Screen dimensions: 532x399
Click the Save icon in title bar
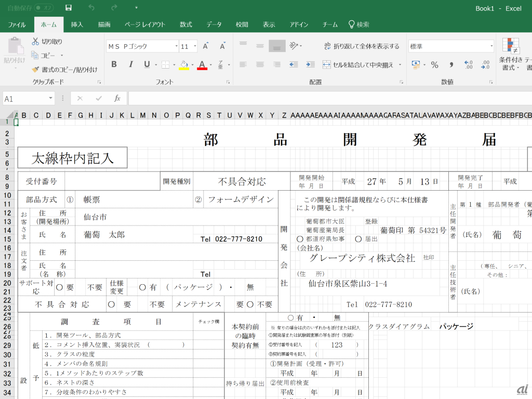coord(69,8)
